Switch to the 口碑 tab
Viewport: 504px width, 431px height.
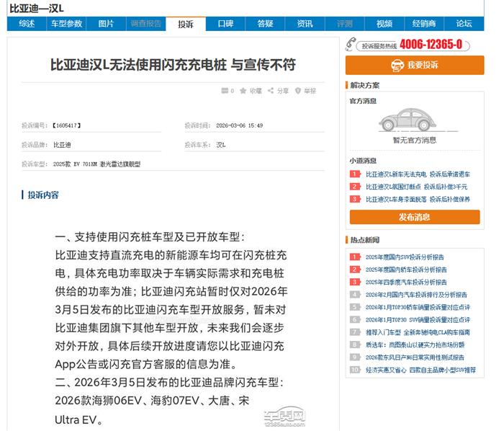[x=225, y=24]
